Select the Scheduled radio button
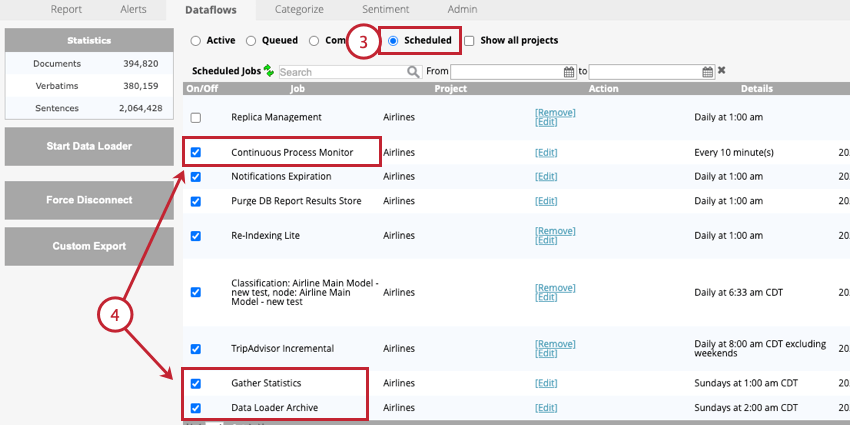 pyautogui.click(x=393, y=41)
